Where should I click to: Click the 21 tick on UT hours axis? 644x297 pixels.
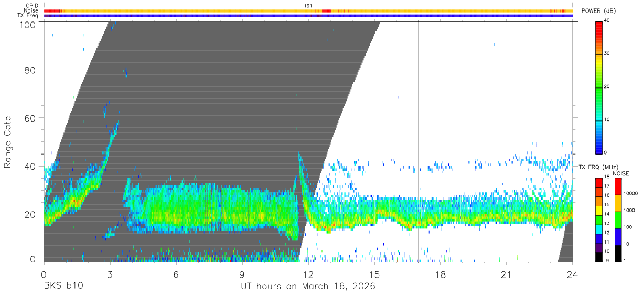pos(506,274)
